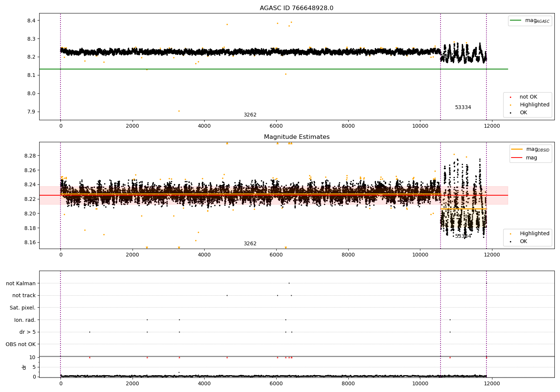Select the green mag AGASC legend entry
Image resolution: width=560 pixels, height=392 pixels.
[530, 21]
